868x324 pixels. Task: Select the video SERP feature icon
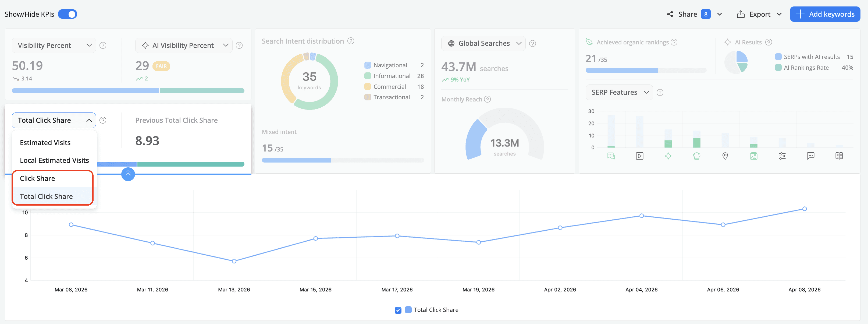coord(639,156)
